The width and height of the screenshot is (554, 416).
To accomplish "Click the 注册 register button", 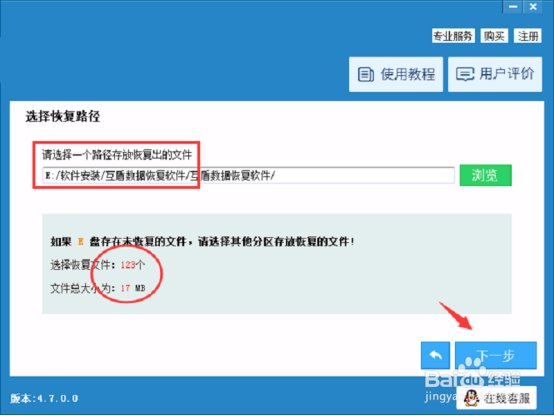I will click(528, 36).
